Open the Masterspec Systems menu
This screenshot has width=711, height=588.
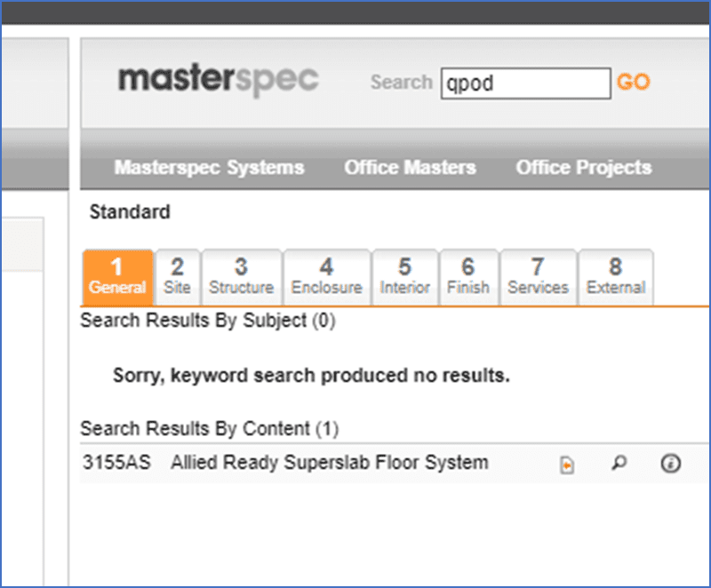click(209, 168)
